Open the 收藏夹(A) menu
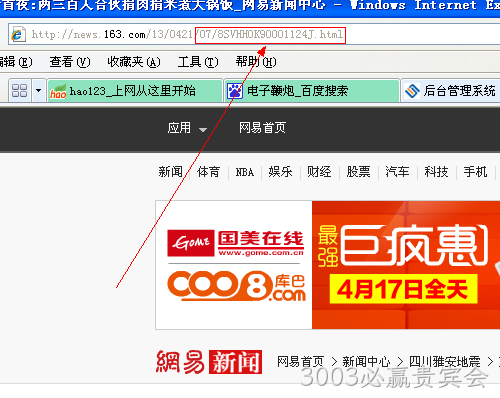 [x=134, y=62]
